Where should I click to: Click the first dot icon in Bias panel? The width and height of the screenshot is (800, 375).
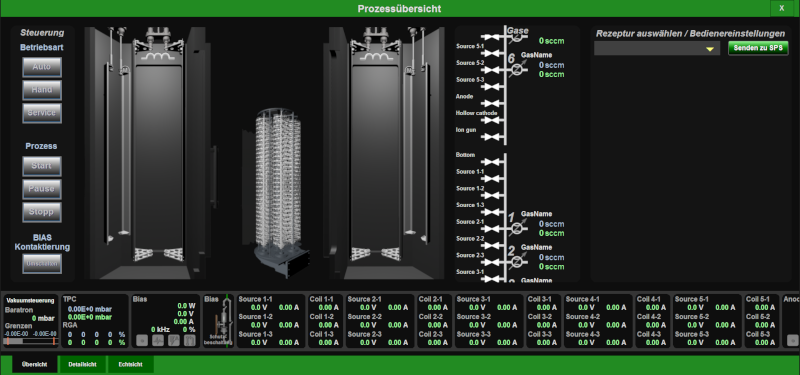[x=142, y=340]
